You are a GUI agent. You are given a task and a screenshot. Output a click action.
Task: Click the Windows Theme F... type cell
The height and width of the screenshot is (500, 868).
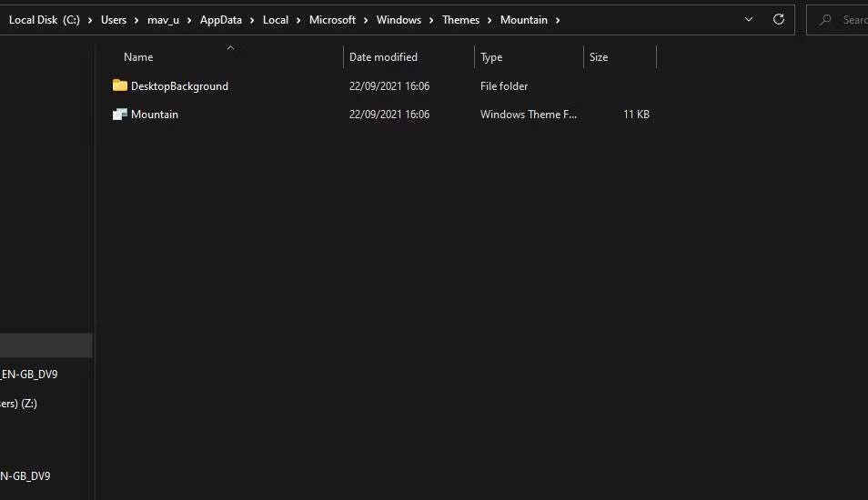click(x=528, y=115)
